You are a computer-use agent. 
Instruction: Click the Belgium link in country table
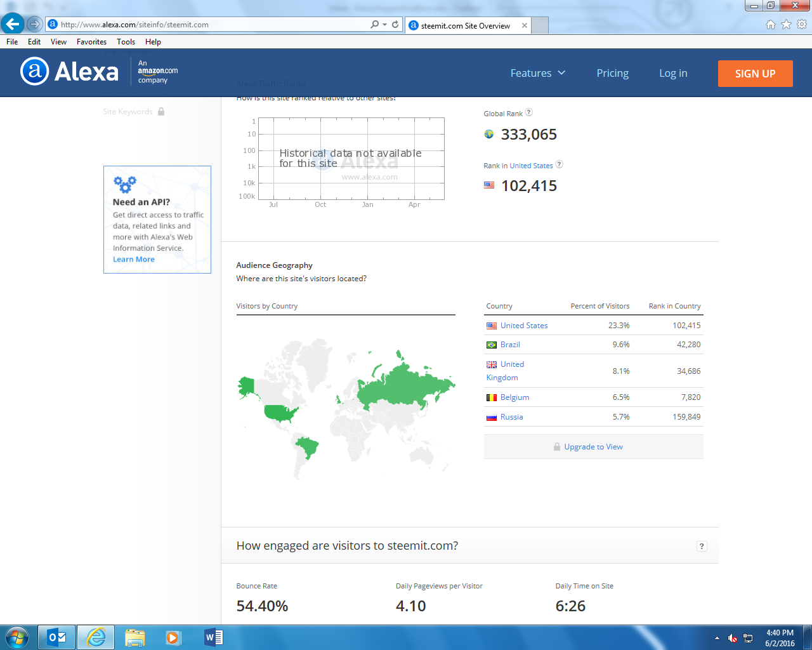pos(514,397)
